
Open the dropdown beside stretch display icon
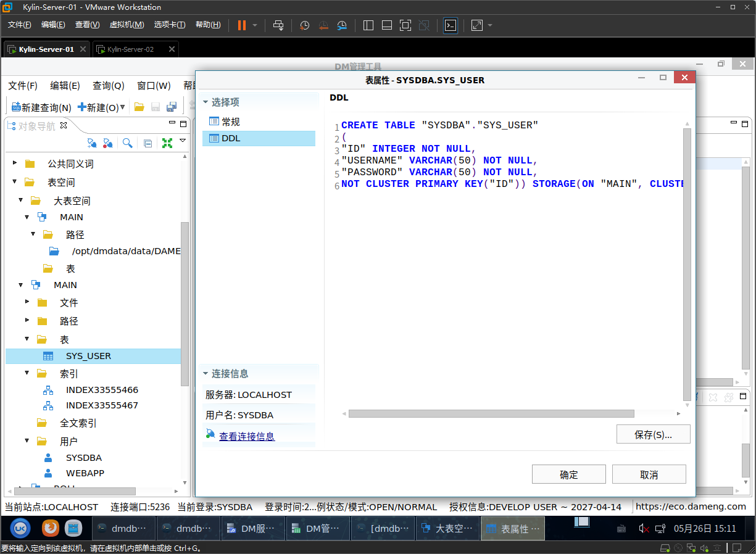pyautogui.click(x=490, y=25)
